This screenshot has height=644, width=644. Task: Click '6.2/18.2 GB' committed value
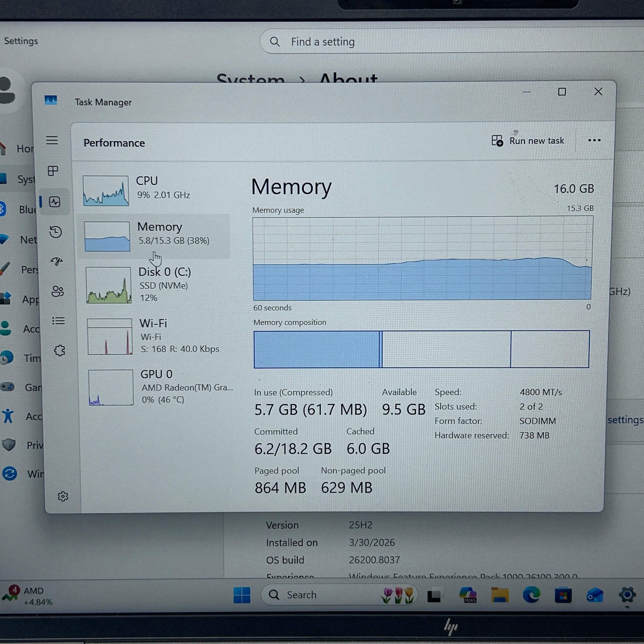coord(293,449)
